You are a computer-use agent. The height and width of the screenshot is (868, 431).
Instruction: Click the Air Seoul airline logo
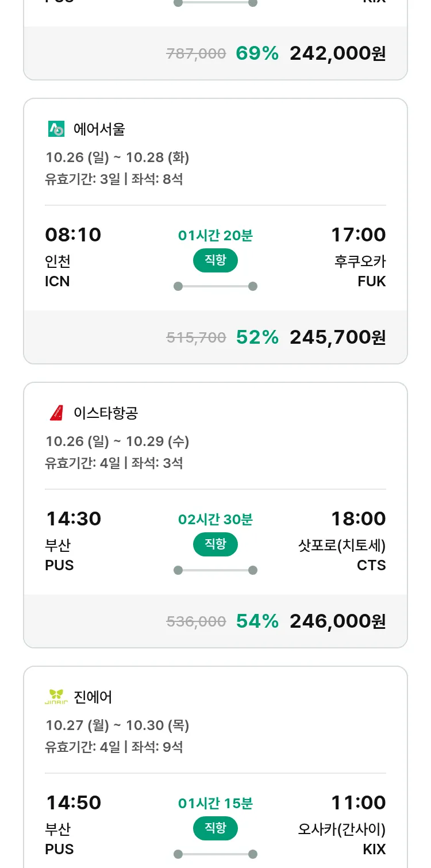click(56, 129)
